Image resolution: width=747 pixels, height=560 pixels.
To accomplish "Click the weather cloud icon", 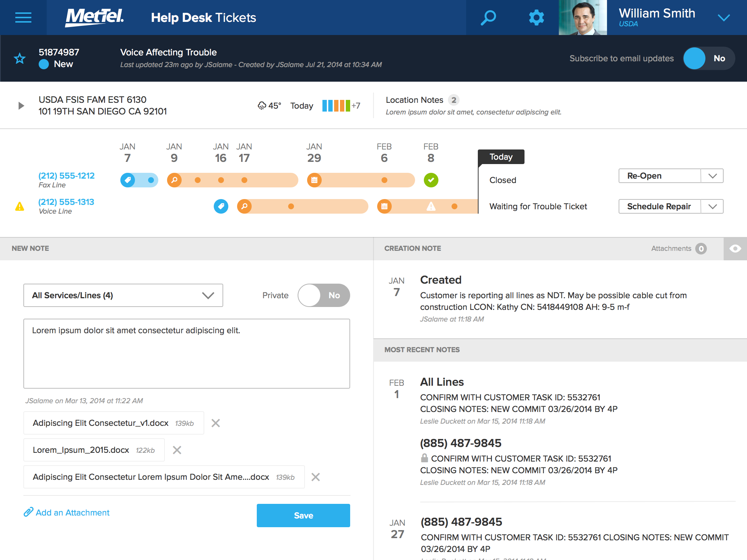I will pos(262,106).
